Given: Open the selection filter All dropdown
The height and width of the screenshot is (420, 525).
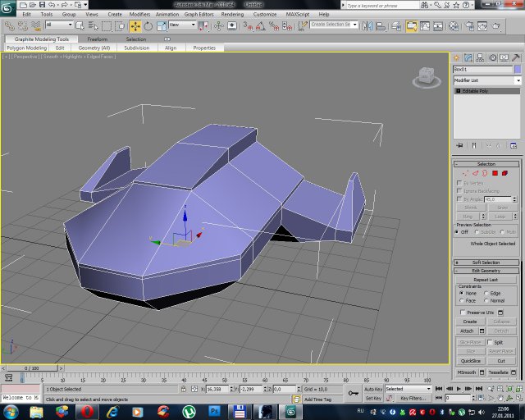Looking at the screenshot, I should click(58, 25).
